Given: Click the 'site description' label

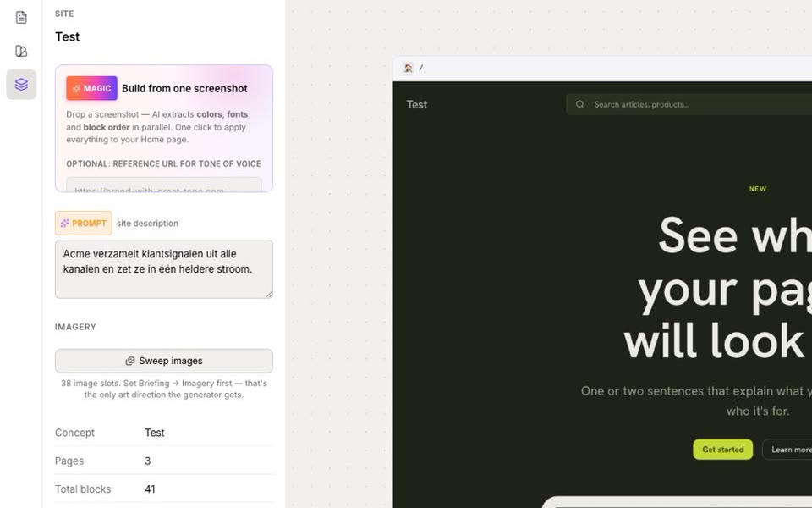Looking at the screenshot, I should tap(147, 223).
